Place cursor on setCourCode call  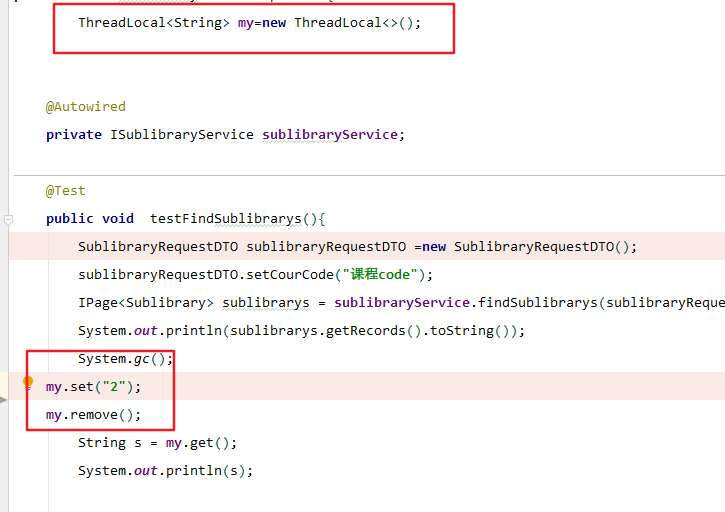[x=290, y=275]
